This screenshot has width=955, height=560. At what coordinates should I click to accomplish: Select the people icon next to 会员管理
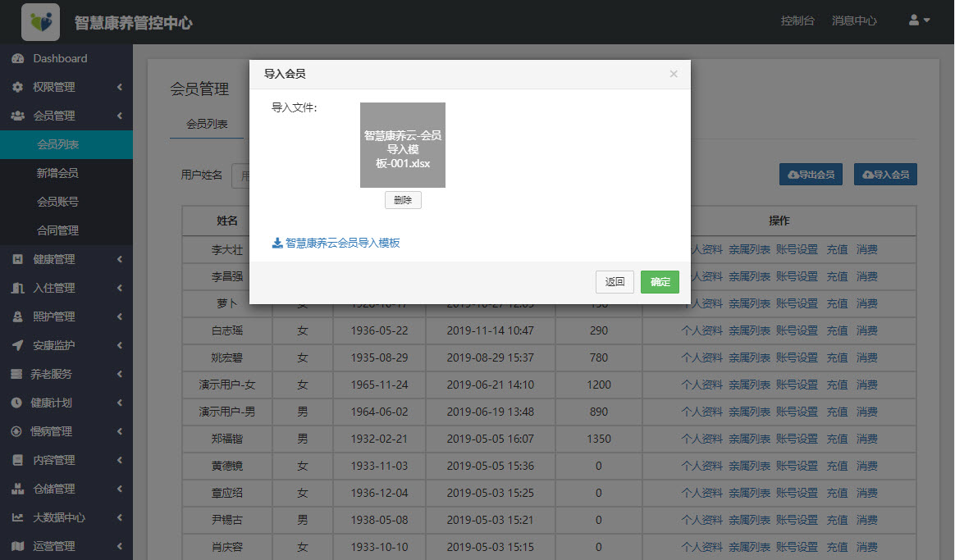click(18, 116)
